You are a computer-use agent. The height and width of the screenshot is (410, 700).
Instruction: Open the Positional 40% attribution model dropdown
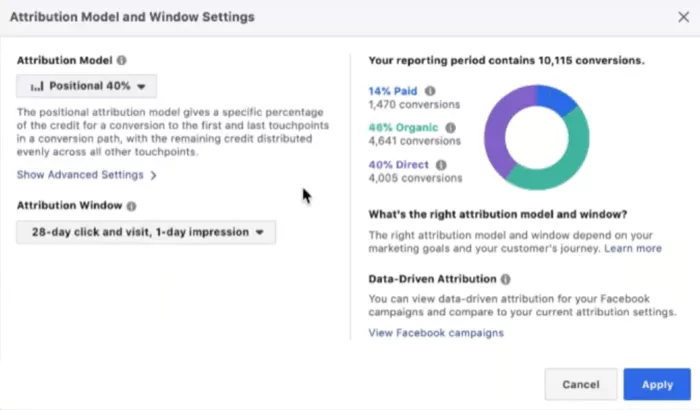[x=87, y=86]
